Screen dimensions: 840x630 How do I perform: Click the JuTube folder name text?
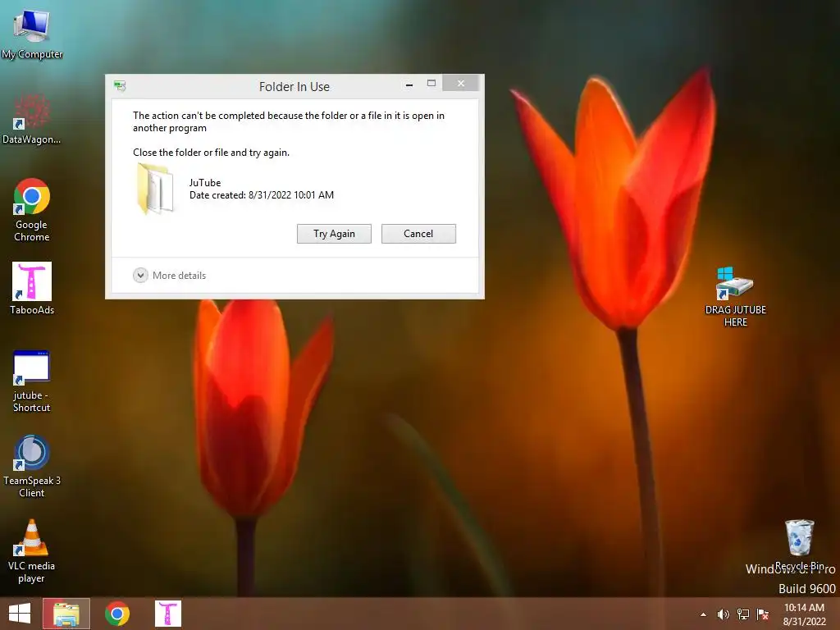[205, 183]
